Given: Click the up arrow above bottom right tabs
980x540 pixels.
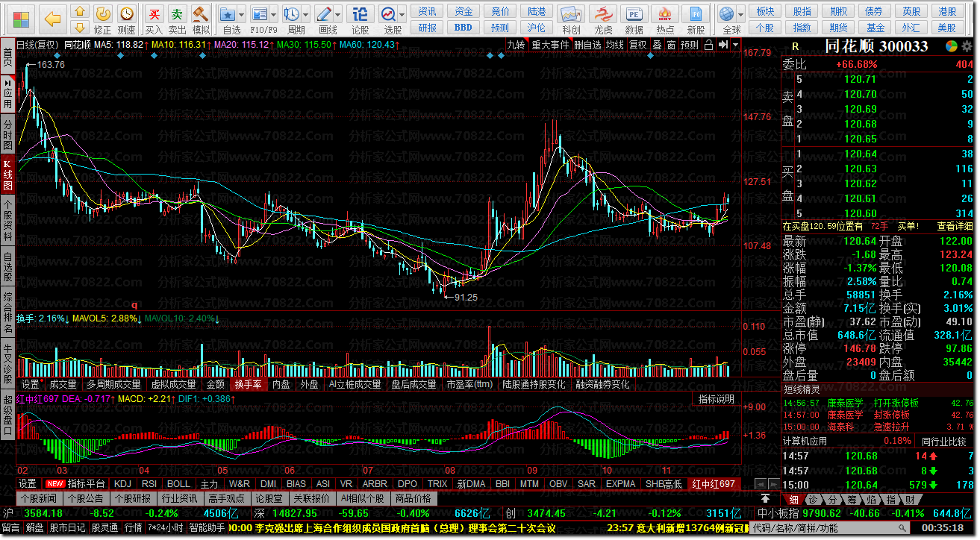Looking at the screenshot, I should [765, 499].
